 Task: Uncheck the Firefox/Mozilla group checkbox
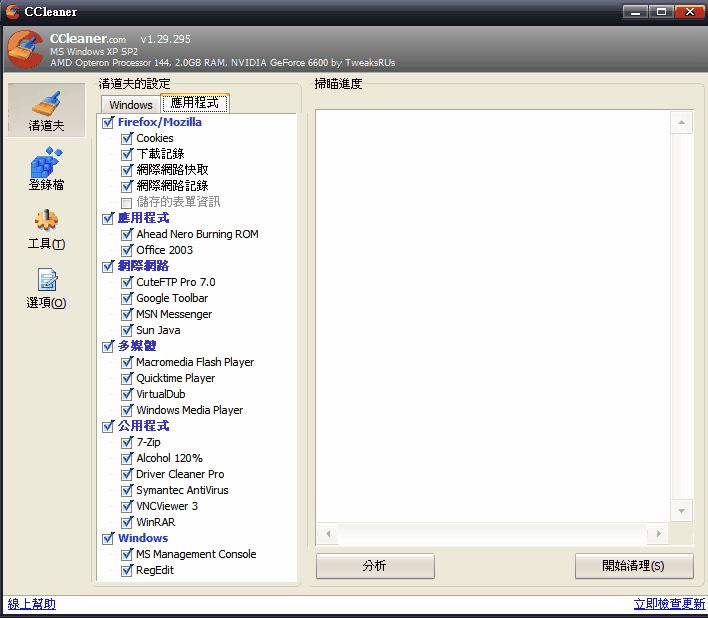point(108,122)
